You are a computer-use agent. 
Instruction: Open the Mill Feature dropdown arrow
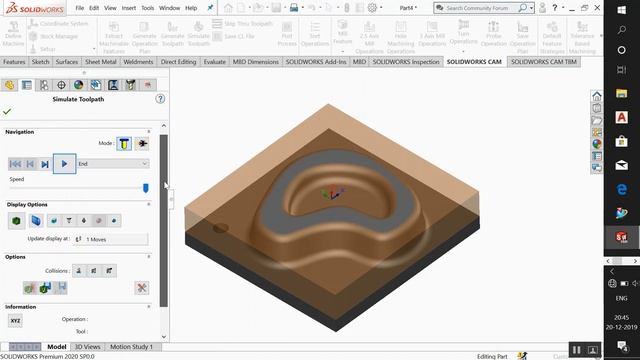[x=342, y=52]
